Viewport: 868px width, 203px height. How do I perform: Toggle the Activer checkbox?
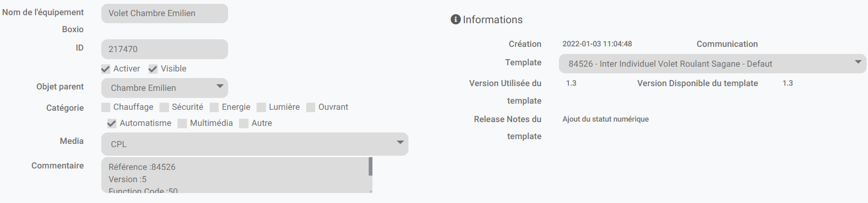(x=106, y=69)
